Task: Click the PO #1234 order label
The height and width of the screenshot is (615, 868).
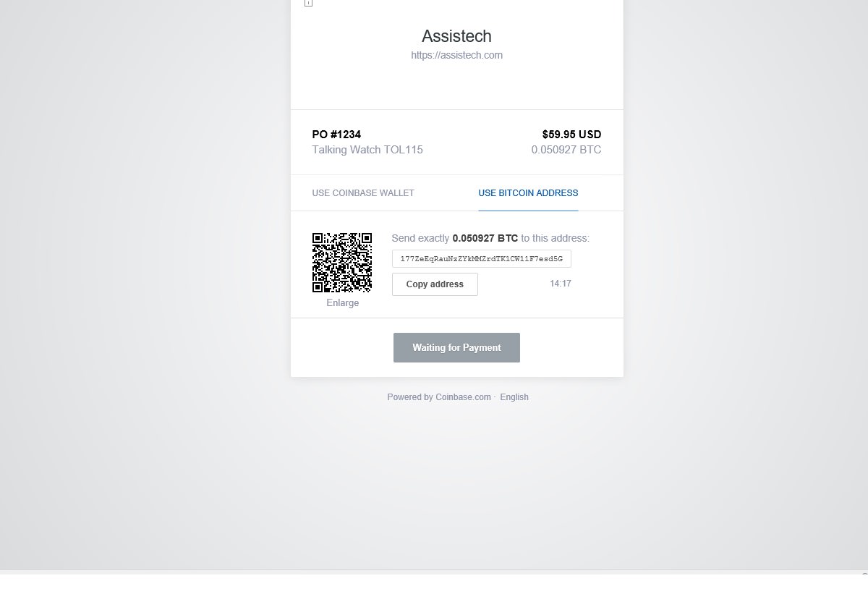Action: (336, 135)
